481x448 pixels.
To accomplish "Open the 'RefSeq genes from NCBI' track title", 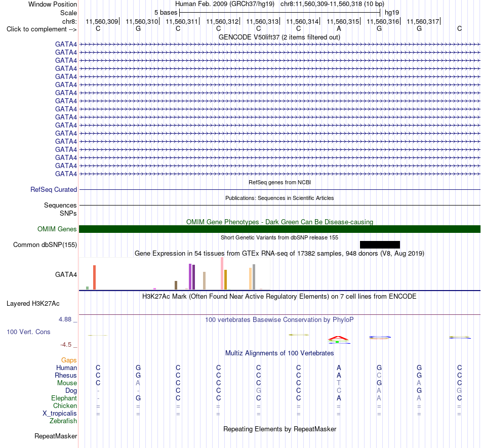I will [x=279, y=182].
